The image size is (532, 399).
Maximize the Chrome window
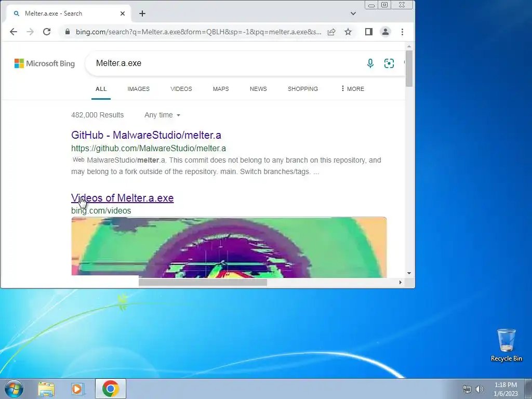coord(384,5)
